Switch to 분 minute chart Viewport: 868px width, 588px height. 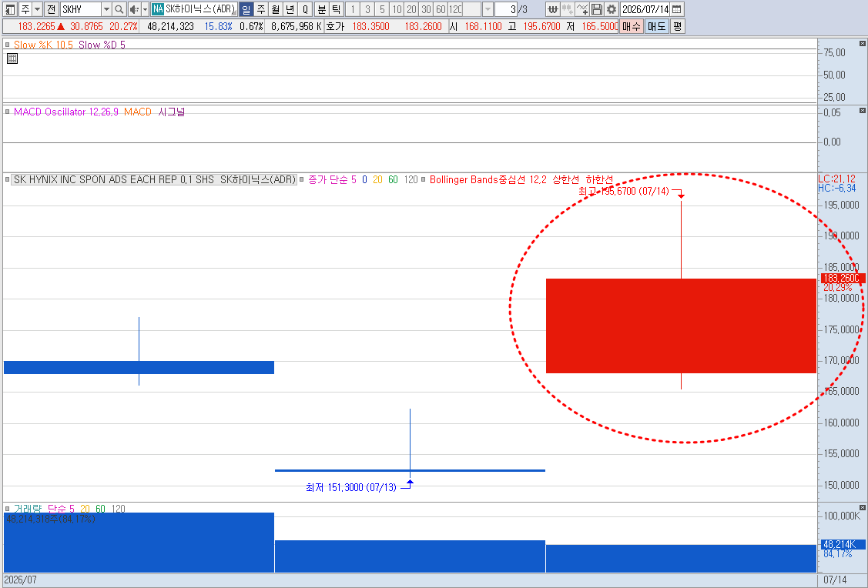point(322,9)
